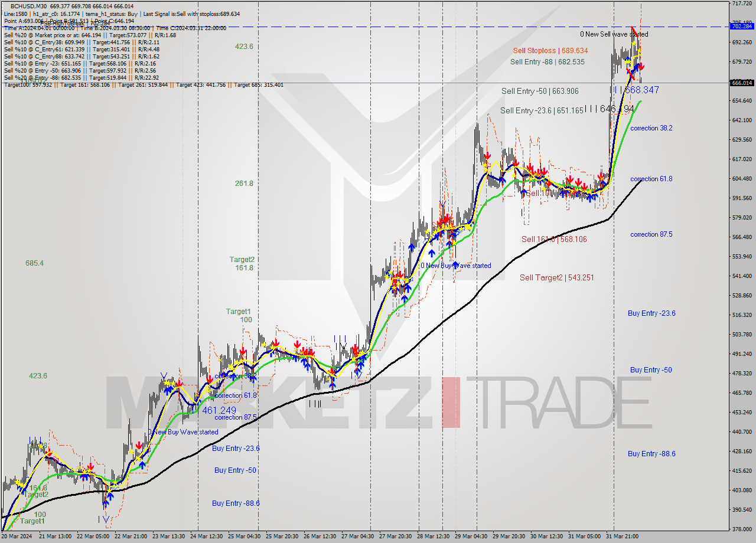Click the '0 New Sell wave started' label
The image size is (756, 543).
(x=614, y=34)
